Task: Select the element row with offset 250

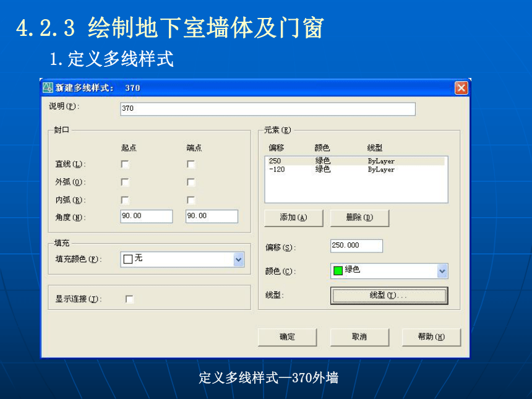Action: 356,161
